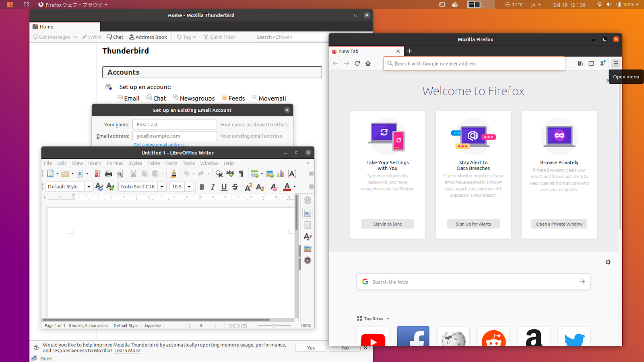The height and width of the screenshot is (362, 644).
Task: Open keyboard layout ja dropdown in top bar
Action: pyautogui.click(x=536, y=5)
